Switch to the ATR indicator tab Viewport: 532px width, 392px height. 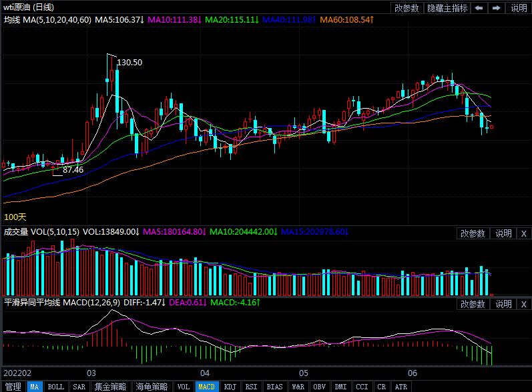(x=401, y=387)
